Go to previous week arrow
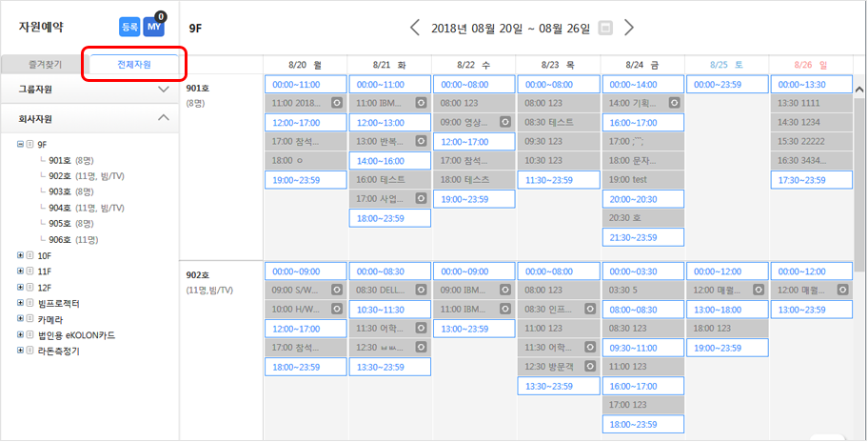 414,27
